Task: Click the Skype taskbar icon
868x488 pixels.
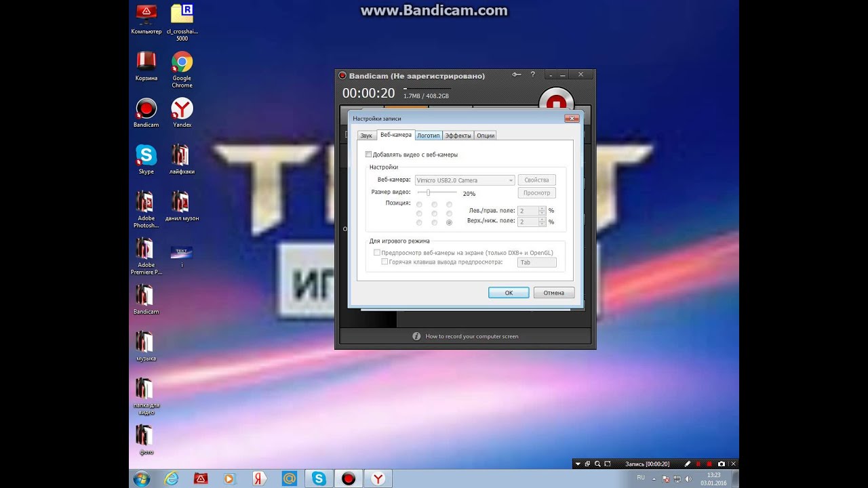Action: pyautogui.click(x=319, y=479)
